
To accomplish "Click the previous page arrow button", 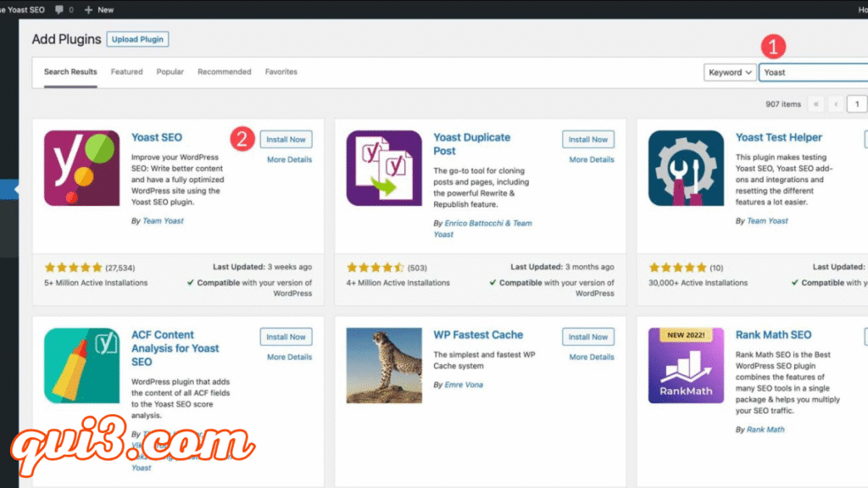I will (836, 104).
